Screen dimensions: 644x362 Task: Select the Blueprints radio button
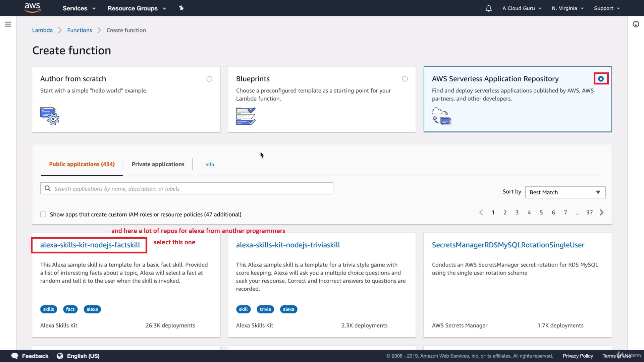coord(405,79)
